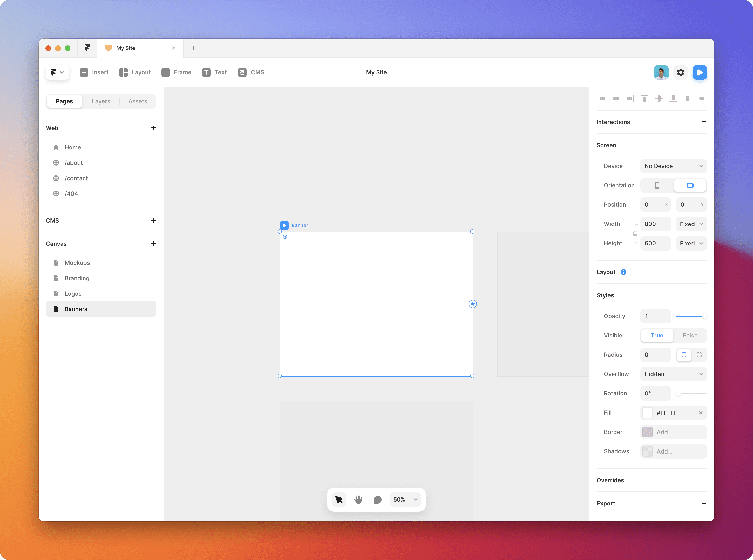Set Visible to False
Viewport: 753px width, 560px height.
pyautogui.click(x=690, y=335)
